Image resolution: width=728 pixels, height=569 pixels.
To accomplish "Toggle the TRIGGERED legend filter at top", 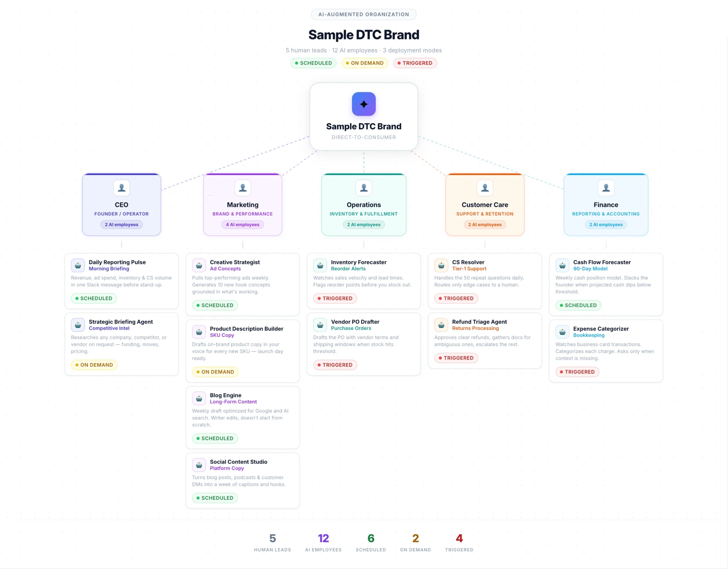I will (415, 63).
